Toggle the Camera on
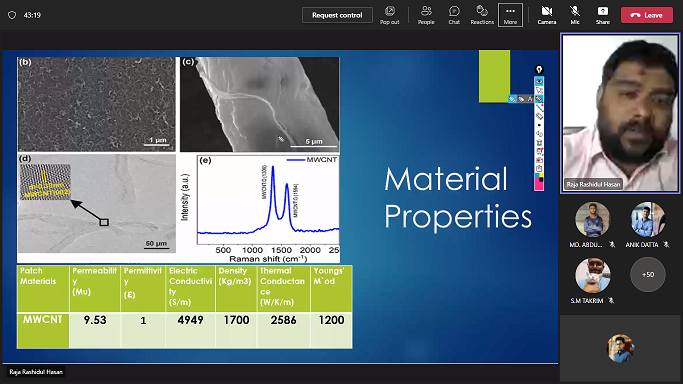The height and width of the screenshot is (384, 683). click(547, 15)
